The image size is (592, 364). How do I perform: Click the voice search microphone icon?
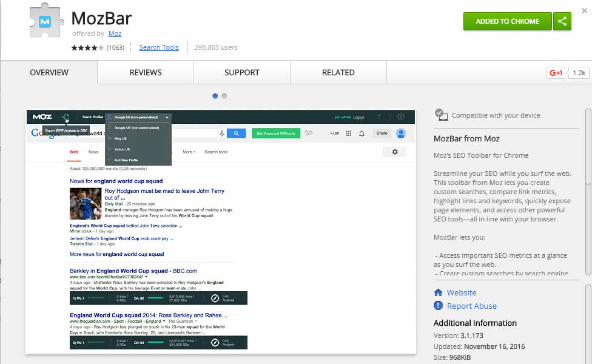(x=222, y=133)
